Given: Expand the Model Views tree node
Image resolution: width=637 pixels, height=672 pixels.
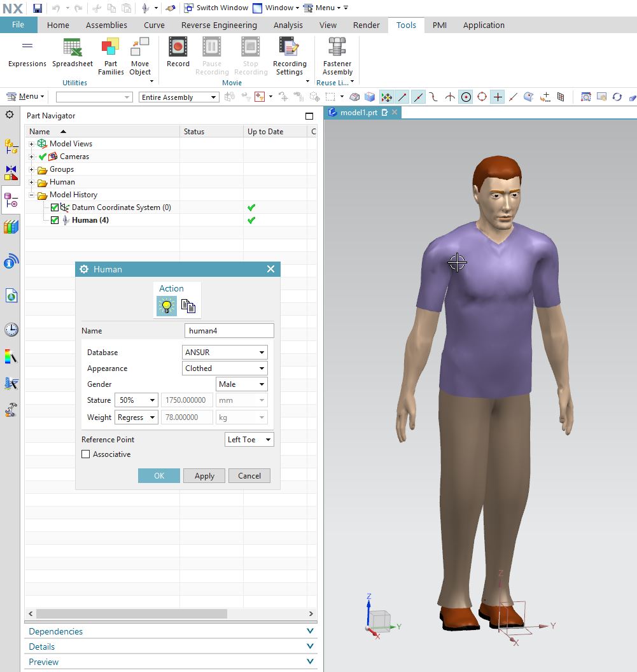Looking at the screenshot, I should pos(31,144).
